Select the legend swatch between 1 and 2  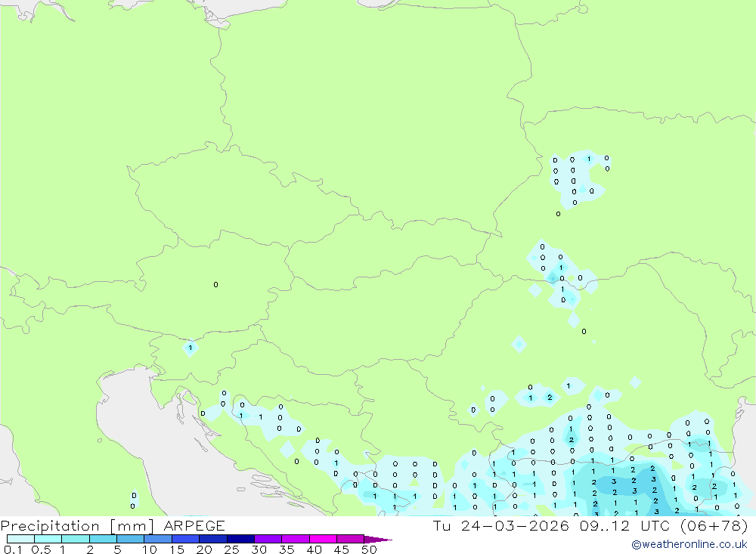coord(76,539)
